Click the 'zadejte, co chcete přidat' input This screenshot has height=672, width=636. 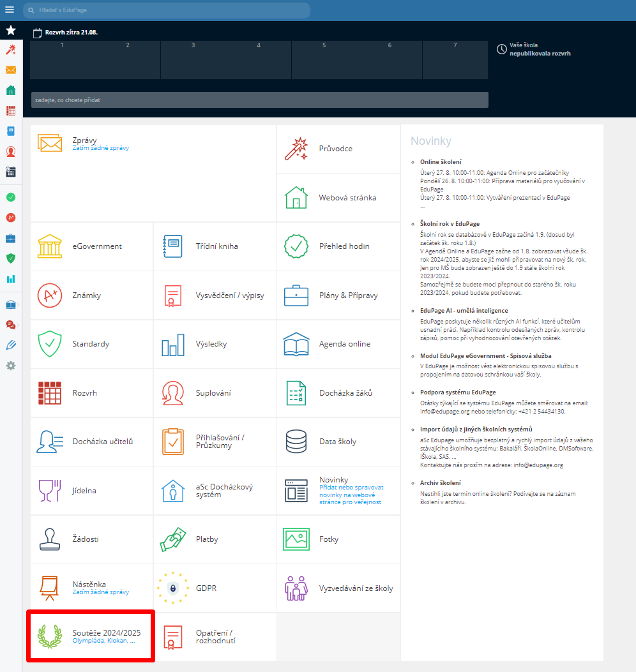(259, 100)
